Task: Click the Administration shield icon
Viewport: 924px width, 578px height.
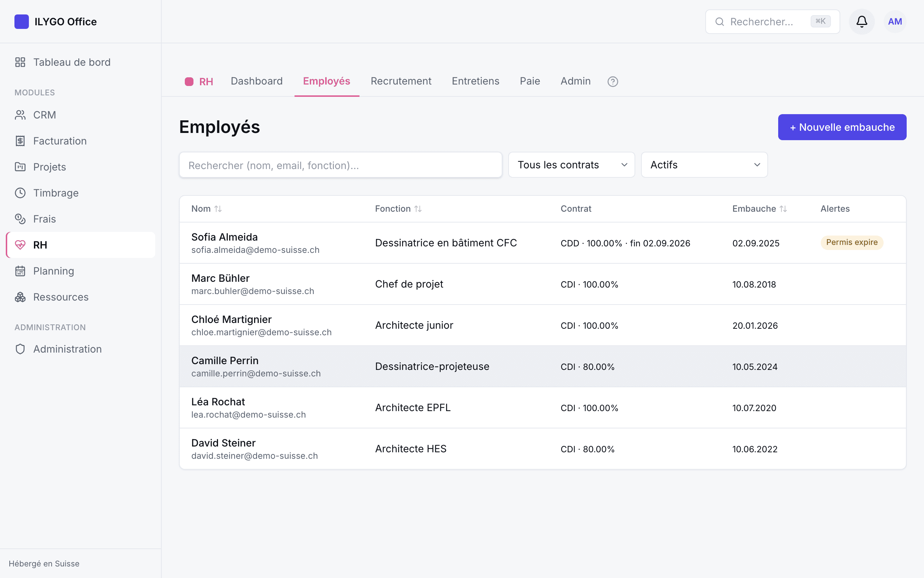Action: 20,349
